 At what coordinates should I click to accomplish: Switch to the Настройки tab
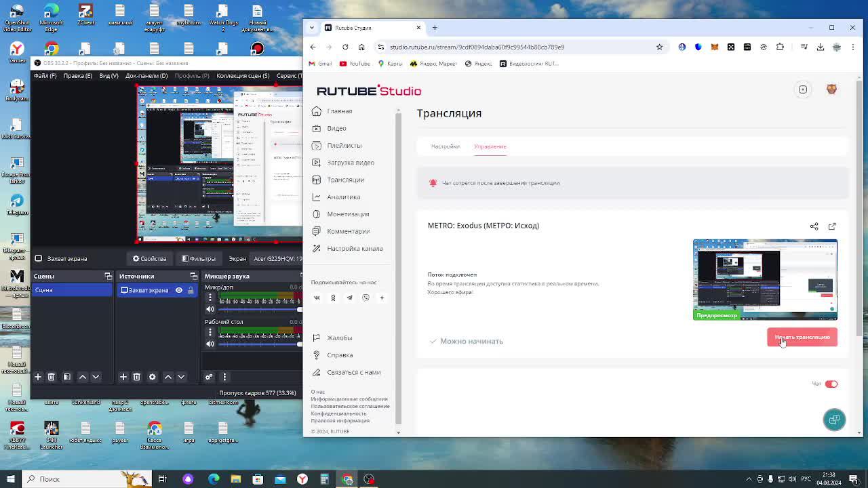(446, 146)
